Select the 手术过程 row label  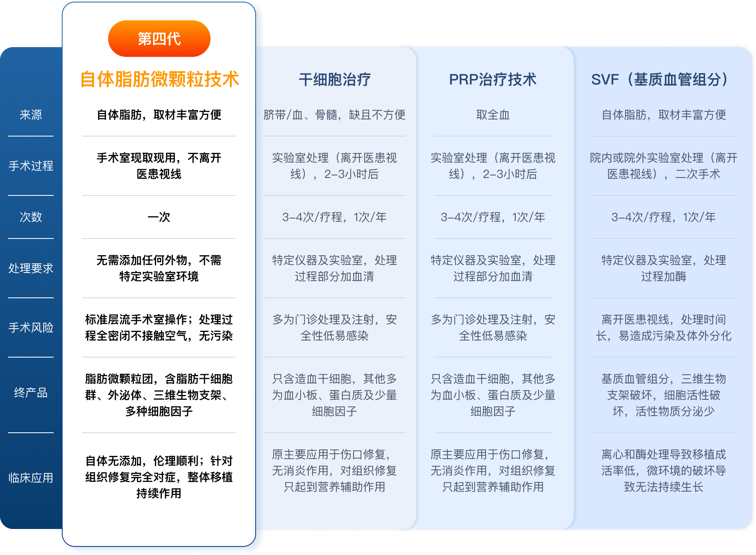(x=31, y=166)
